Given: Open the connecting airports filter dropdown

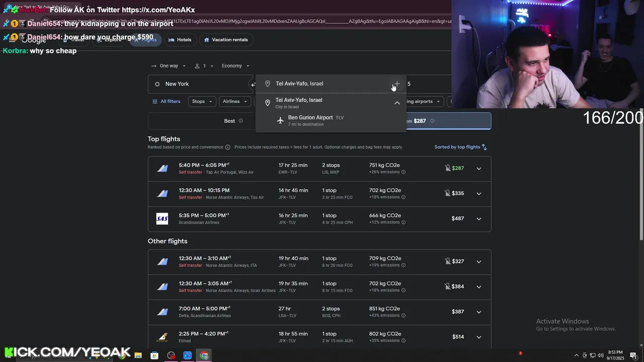Looking at the screenshot, I should pos(425,102).
